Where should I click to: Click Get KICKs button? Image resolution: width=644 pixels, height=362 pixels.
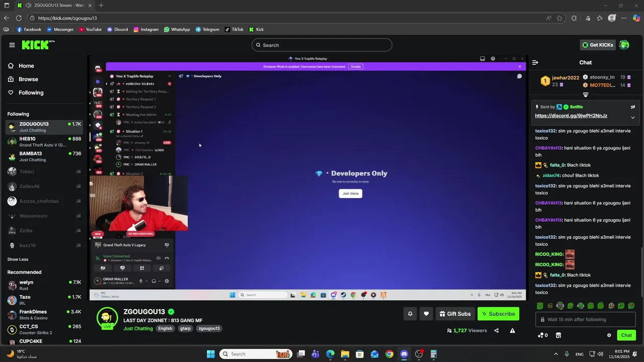tap(598, 45)
